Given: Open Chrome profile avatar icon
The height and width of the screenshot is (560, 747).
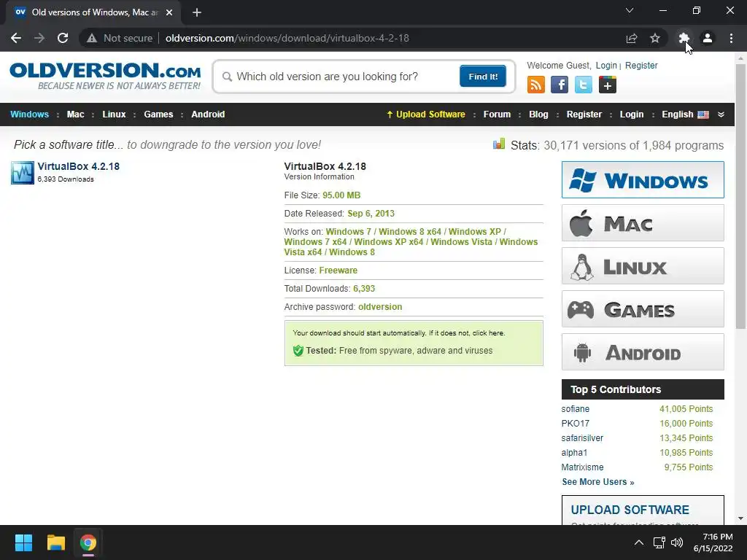Looking at the screenshot, I should (x=708, y=38).
